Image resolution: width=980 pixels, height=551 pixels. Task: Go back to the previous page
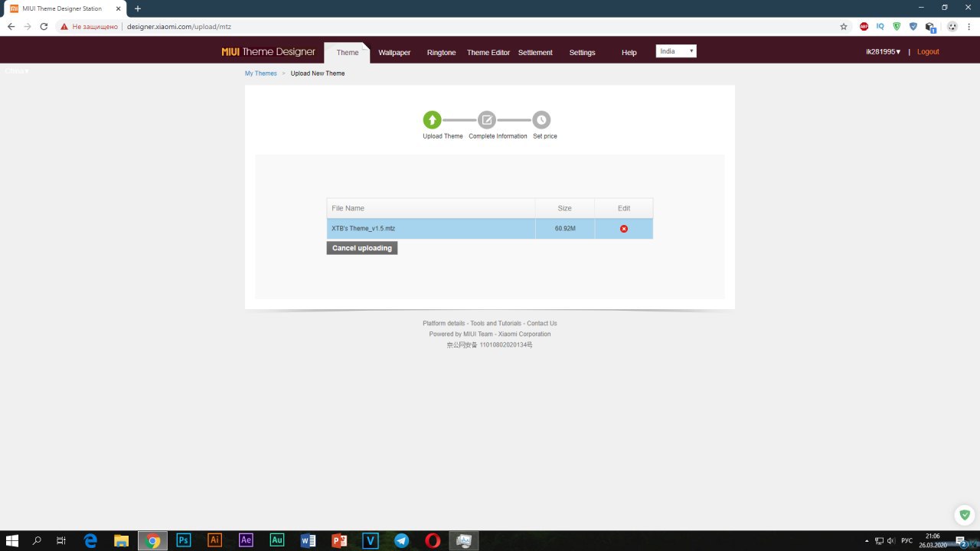tap(11, 26)
